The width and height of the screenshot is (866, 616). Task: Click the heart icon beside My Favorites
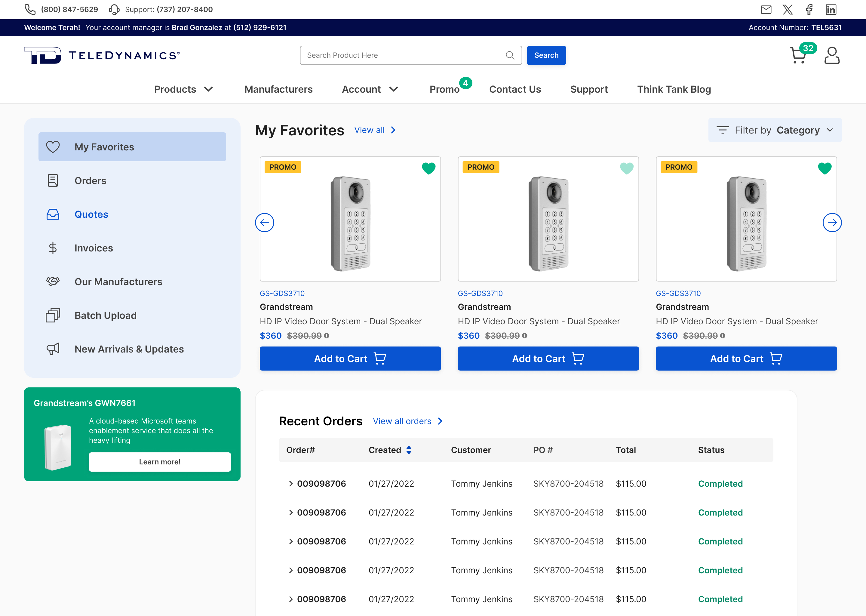click(53, 147)
